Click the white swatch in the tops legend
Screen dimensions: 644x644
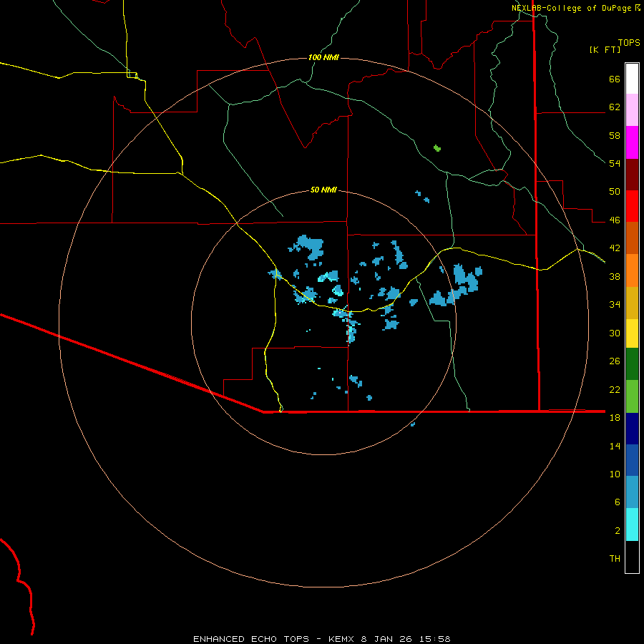coord(632,79)
